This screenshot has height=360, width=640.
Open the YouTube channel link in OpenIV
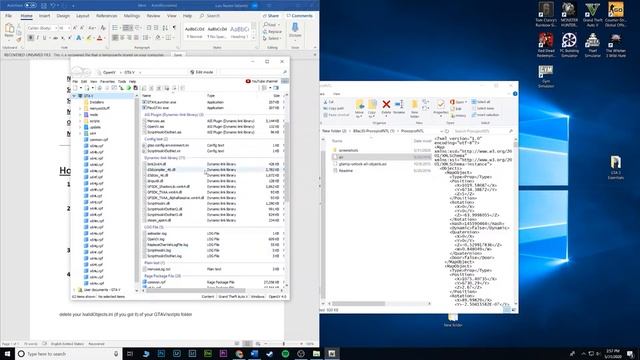pyautogui.click(x=262, y=81)
